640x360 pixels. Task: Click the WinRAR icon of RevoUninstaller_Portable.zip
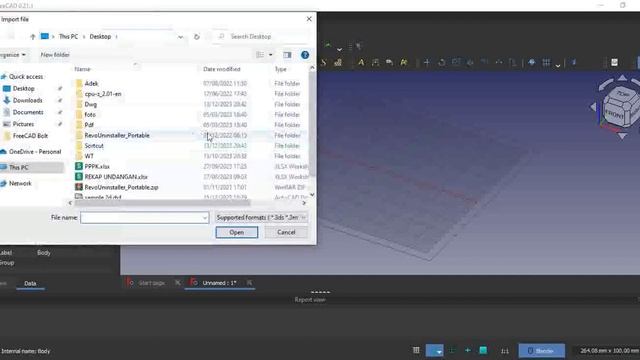point(79,187)
